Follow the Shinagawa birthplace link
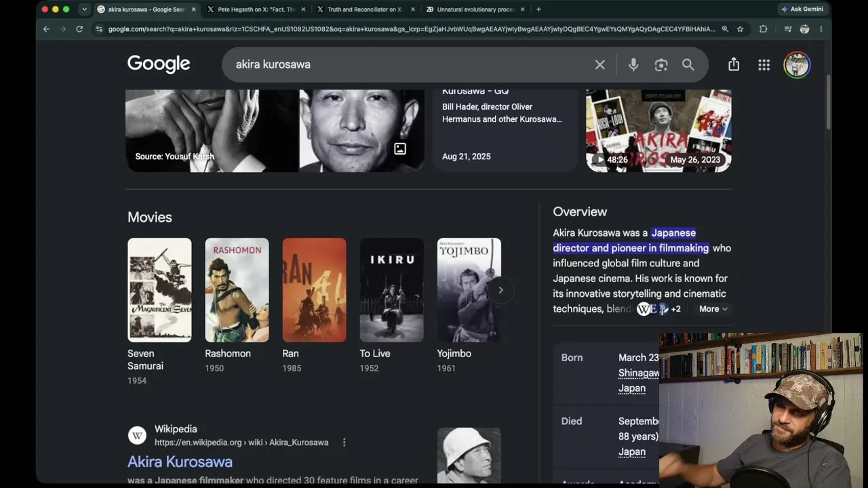 [639, 373]
